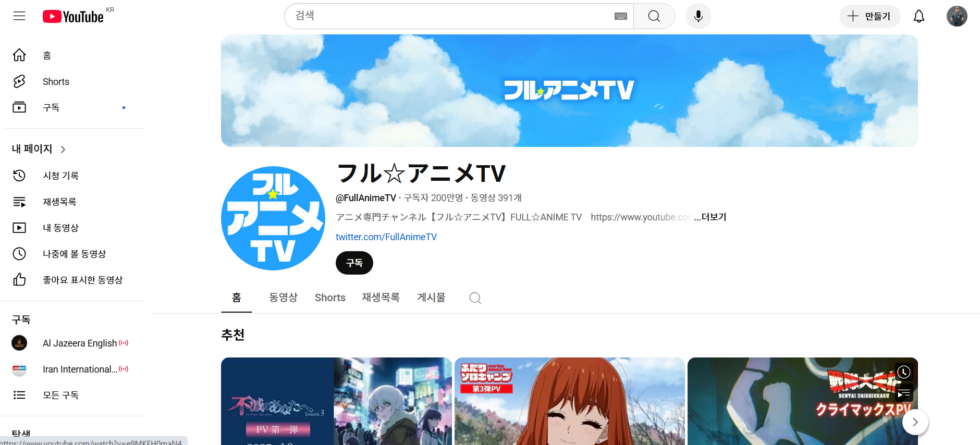Click the FullAnimeTV channel avatar
This screenshot has height=445, width=980.
coord(273,218)
